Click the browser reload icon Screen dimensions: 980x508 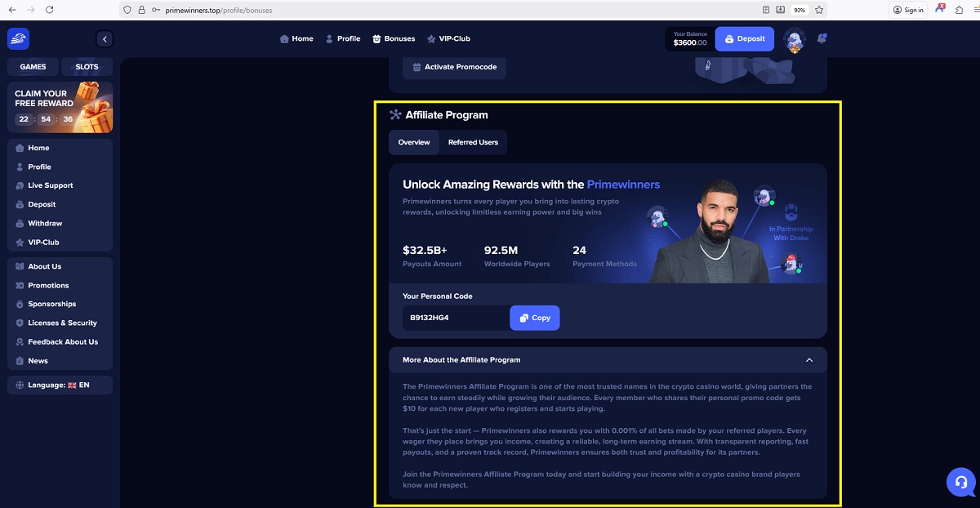click(49, 10)
